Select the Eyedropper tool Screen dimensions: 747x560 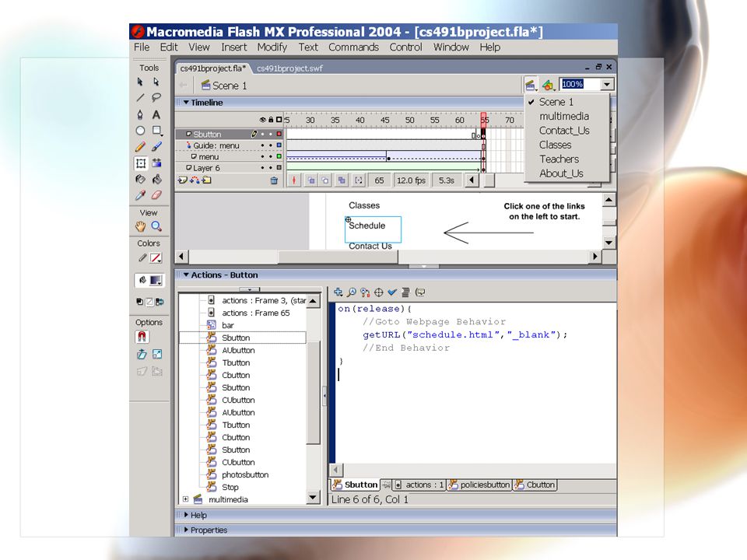tap(140, 195)
